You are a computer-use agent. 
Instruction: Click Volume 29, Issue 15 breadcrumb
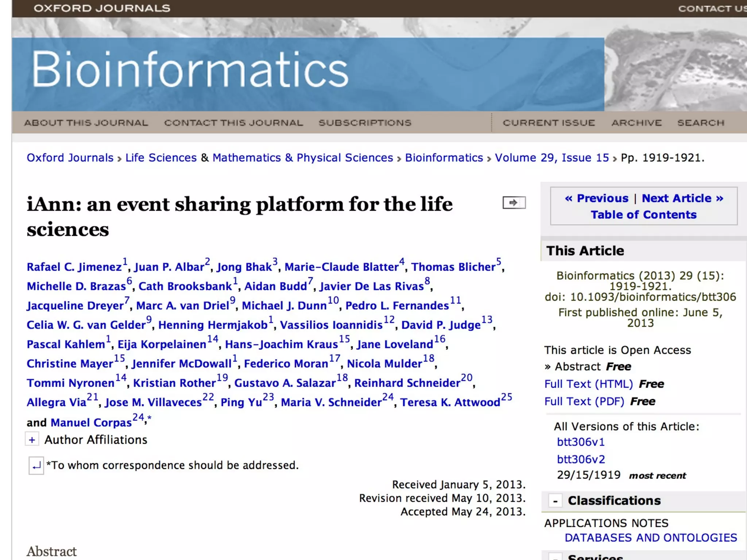(551, 158)
